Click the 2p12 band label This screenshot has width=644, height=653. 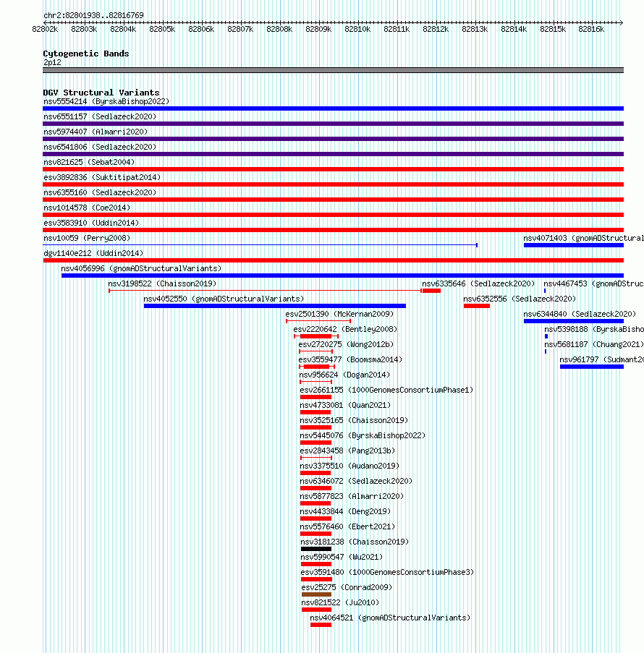point(52,62)
